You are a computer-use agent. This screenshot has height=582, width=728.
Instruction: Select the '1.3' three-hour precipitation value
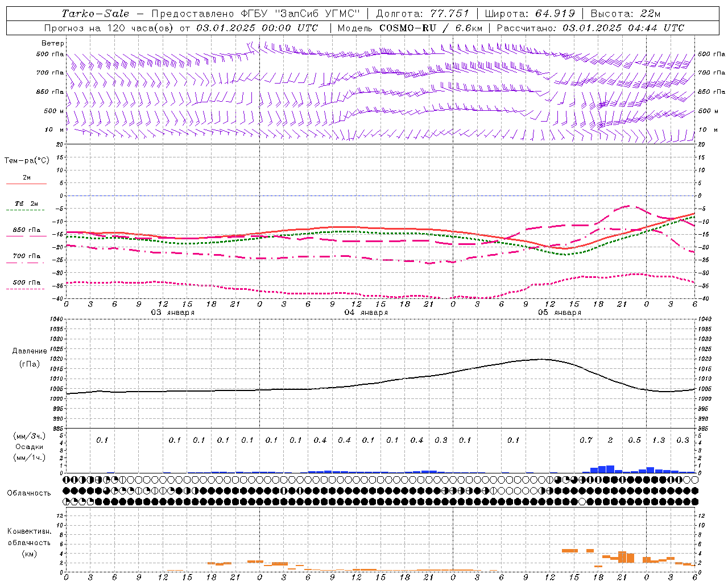tap(659, 440)
